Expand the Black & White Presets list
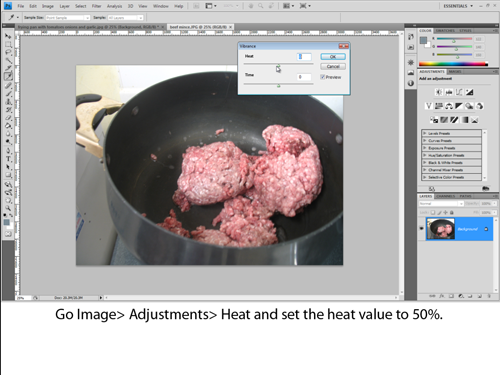The image size is (500, 375). coord(452,163)
